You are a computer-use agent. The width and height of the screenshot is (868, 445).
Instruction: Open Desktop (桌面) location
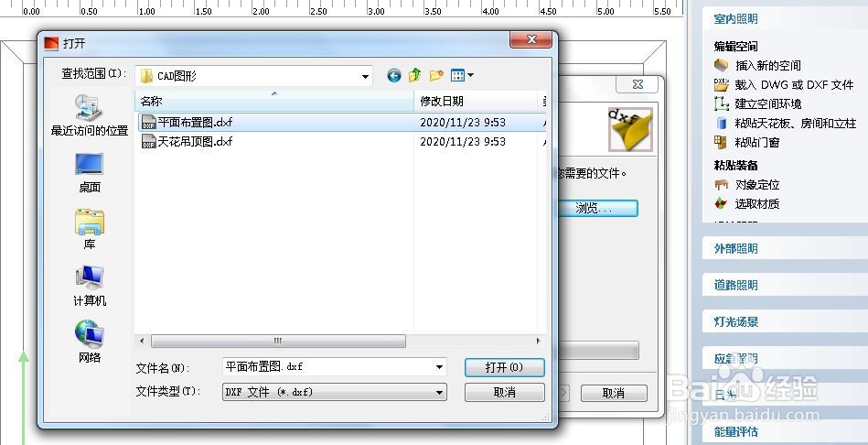pos(89,173)
